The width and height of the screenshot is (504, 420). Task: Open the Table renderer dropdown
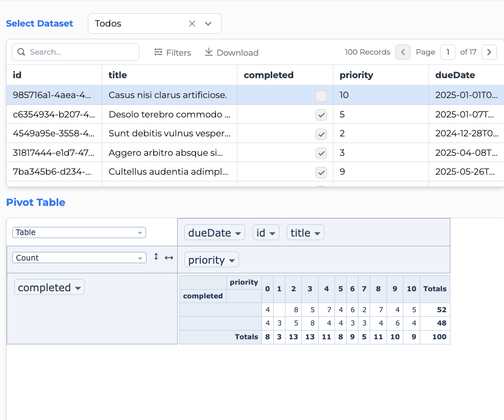click(79, 232)
